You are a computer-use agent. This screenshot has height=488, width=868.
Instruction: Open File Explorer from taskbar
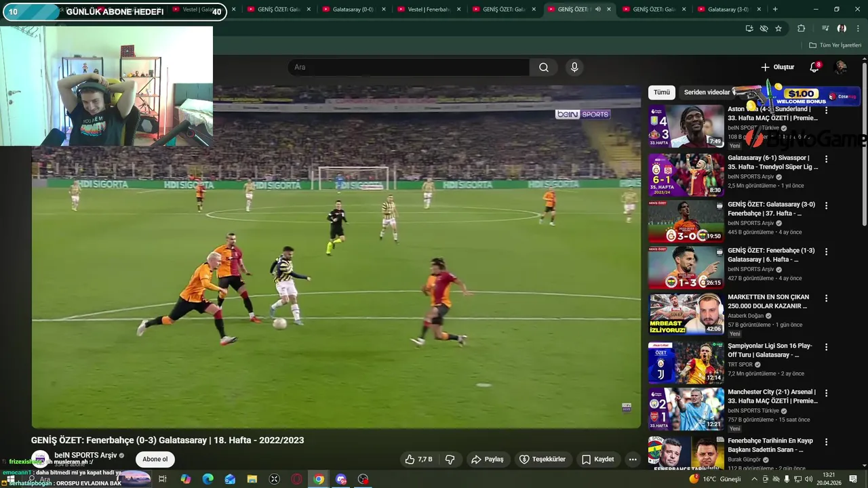pyautogui.click(x=252, y=479)
